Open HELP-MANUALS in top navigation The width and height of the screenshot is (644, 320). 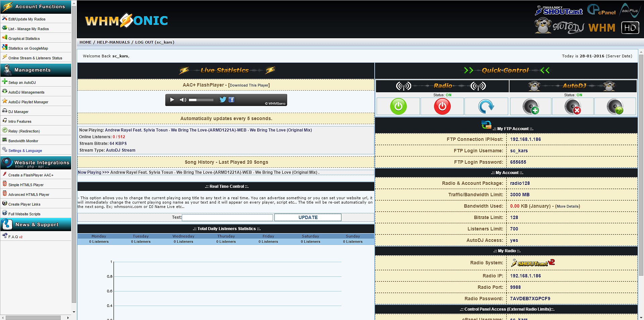click(x=113, y=42)
